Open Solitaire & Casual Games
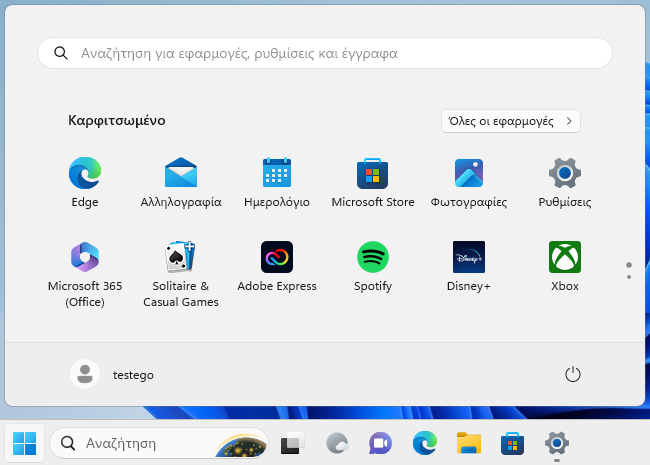 181,274
